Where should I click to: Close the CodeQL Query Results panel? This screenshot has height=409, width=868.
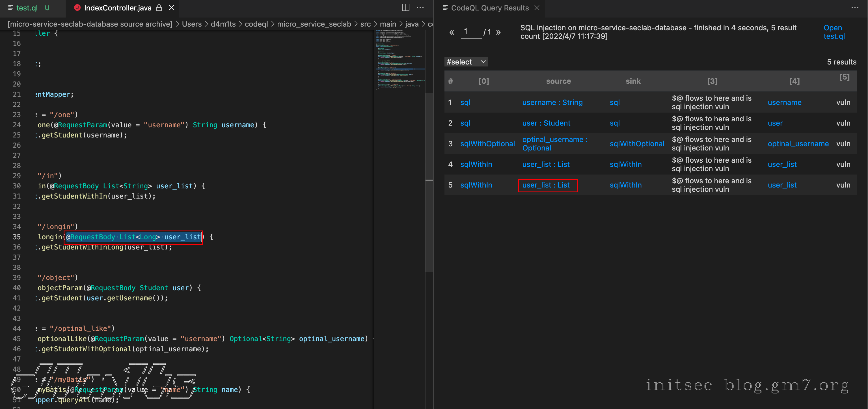(x=537, y=7)
